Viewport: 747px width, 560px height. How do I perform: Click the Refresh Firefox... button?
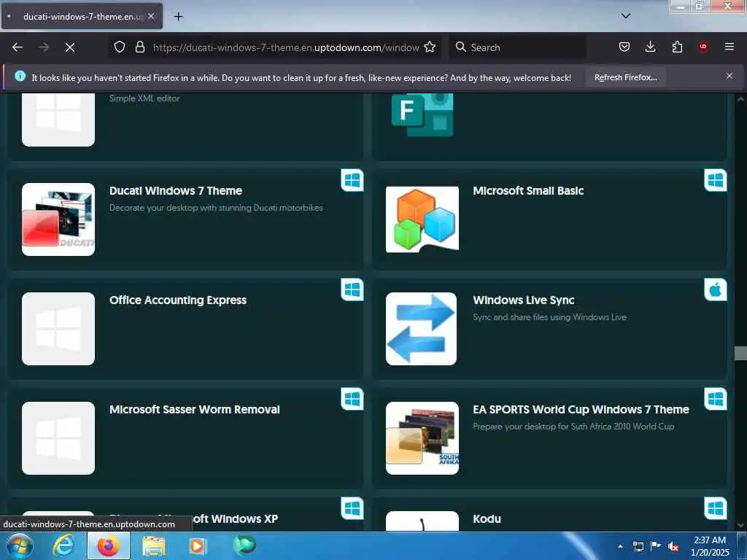(625, 77)
